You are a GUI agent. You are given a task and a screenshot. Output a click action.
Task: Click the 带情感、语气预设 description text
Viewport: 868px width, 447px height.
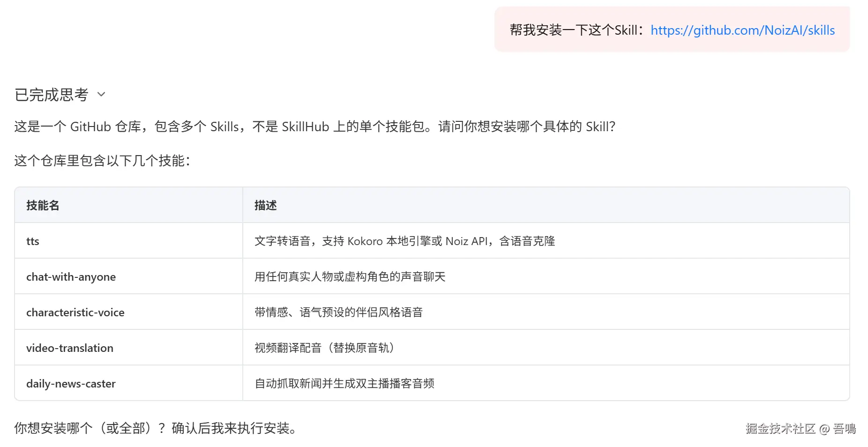click(338, 313)
